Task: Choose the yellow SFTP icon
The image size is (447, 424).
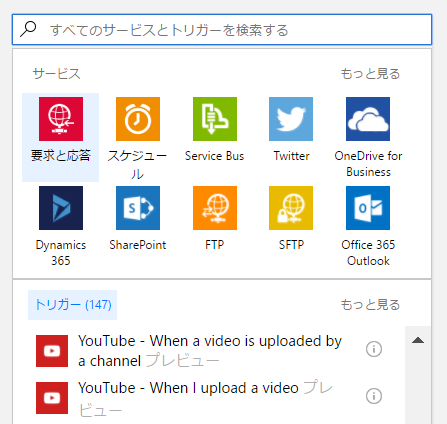Action: point(291,208)
